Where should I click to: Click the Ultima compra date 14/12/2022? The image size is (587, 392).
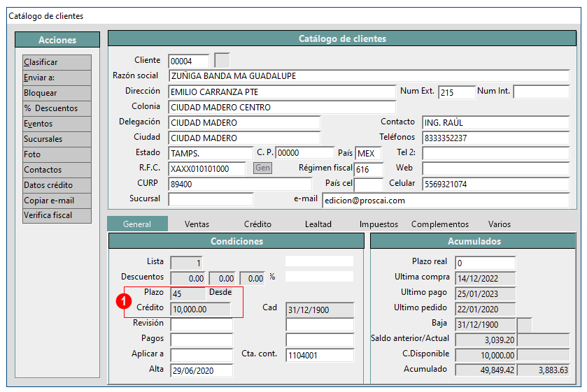485,278
